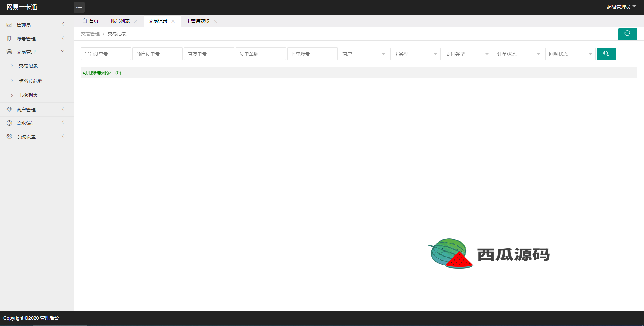This screenshot has width=644, height=326.
Task: Focus the 平台订单号 input field
Action: 106,54
